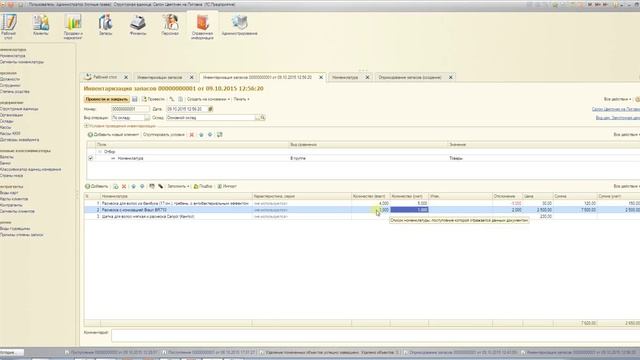The height and width of the screenshot is (360, 640).
Task: Click the save diskette icon in document toolbar
Action: click(x=135, y=99)
